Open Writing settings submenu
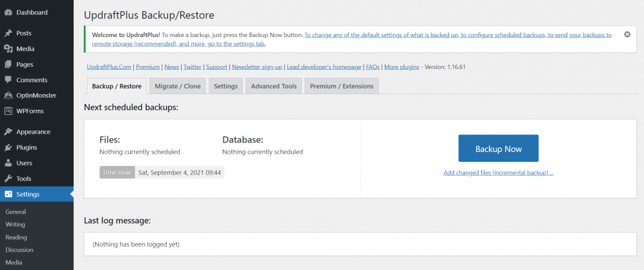 15,224
